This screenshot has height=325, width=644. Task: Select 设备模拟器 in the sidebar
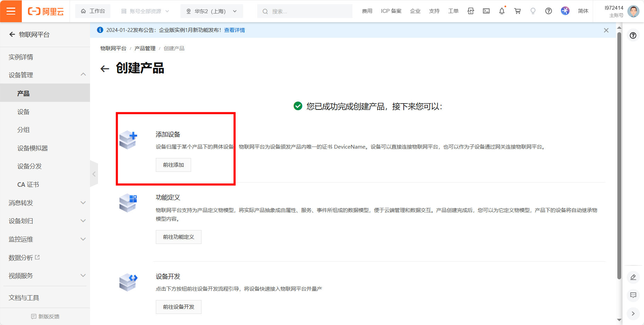tap(33, 148)
